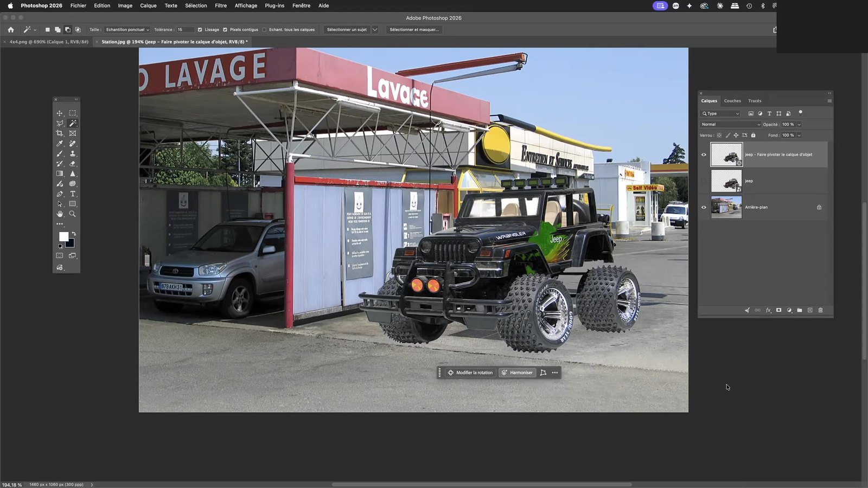Select the Hand tool
Screen dimensions: 868x488
tap(60, 214)
